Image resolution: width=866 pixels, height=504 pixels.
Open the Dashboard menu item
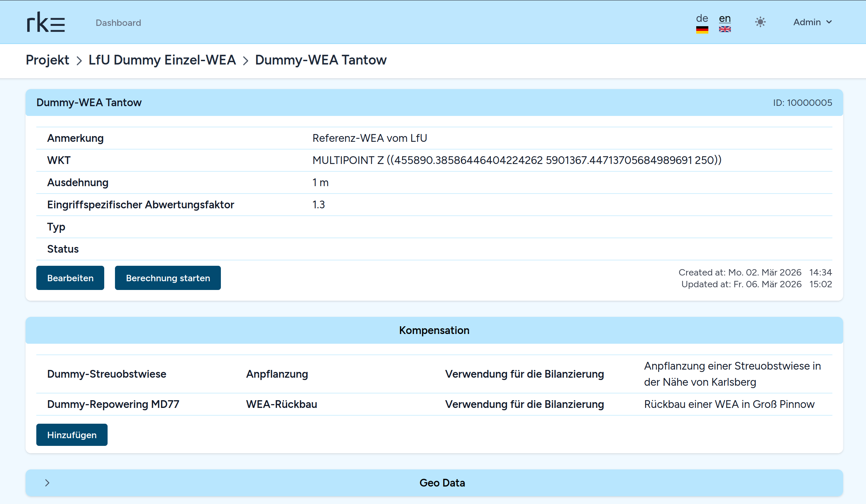[118, 23]
